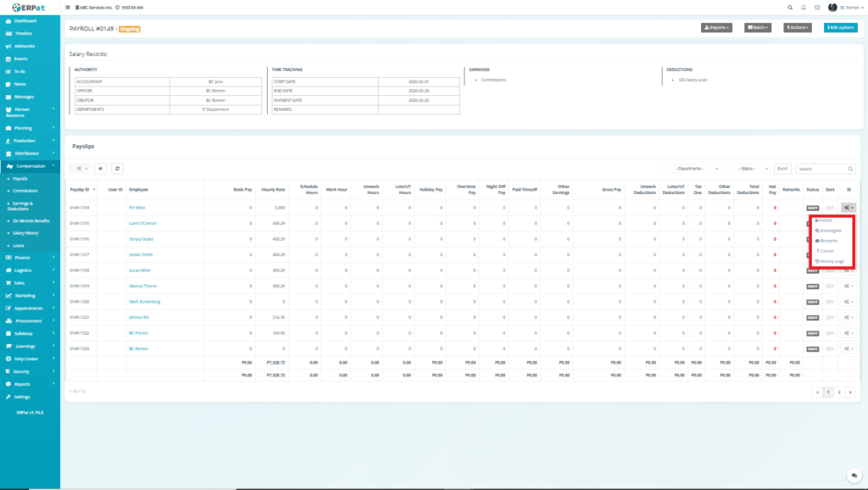Image resolution: width=868 pixels, height=490 pixels.
Task: Open the mail envelope in header
Action: (817, 7)
